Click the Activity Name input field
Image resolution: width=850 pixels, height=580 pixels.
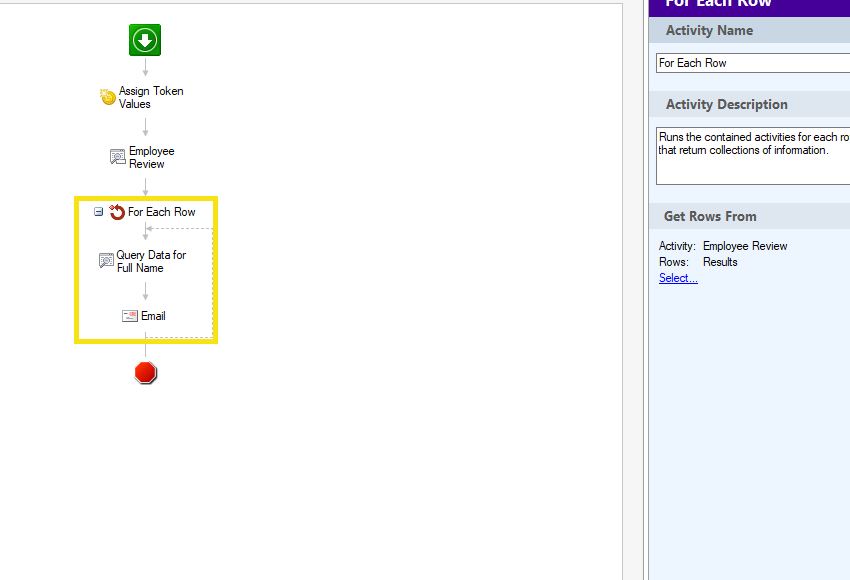(x=753, y=63)
